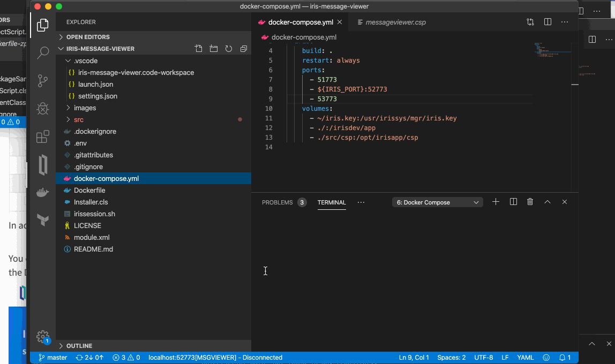Open launch.json in the Explorer

coord(153,84)
